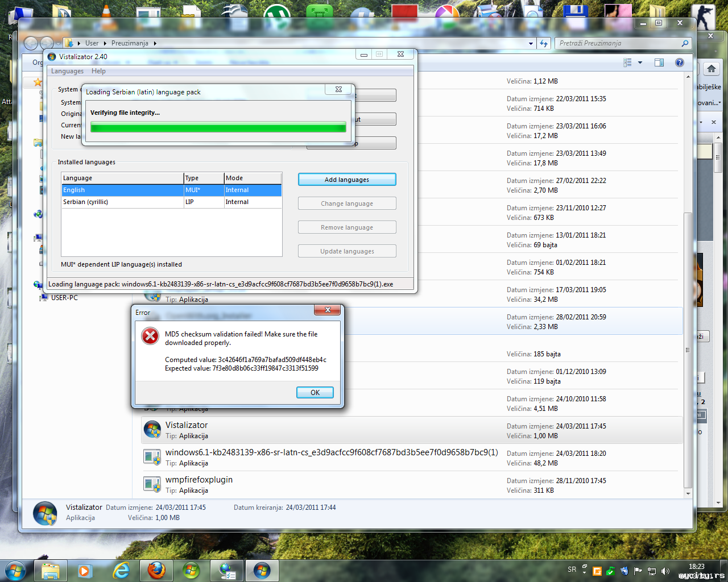
Task: Open the view options dropdown arrow
Action: pos(640,63)
